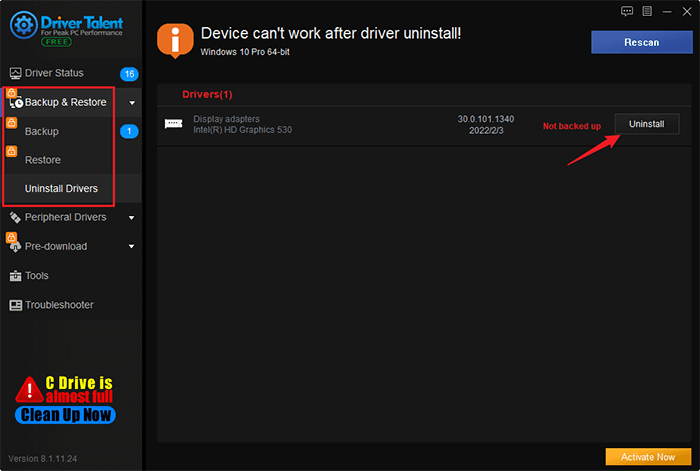Image resolution: width=700 pixels, height=471 pixels.
Task: Click the Troubleshooter panel icon
Action: coord(16,305)
